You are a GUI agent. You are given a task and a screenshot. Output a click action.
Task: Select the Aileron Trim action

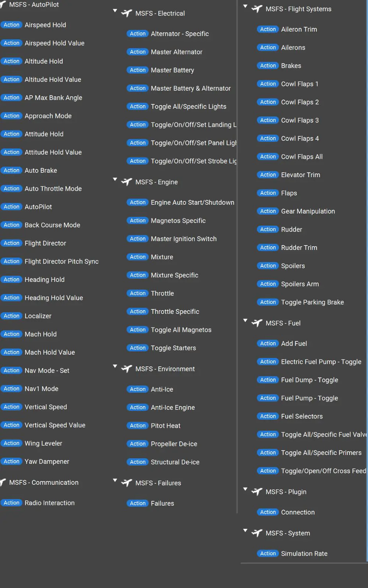click(x=299, y=29)
